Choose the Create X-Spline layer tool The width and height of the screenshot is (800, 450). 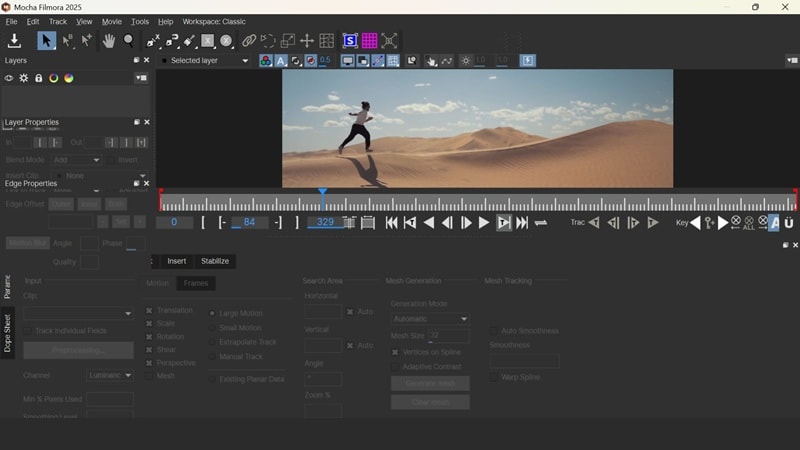tap(153, 41)
